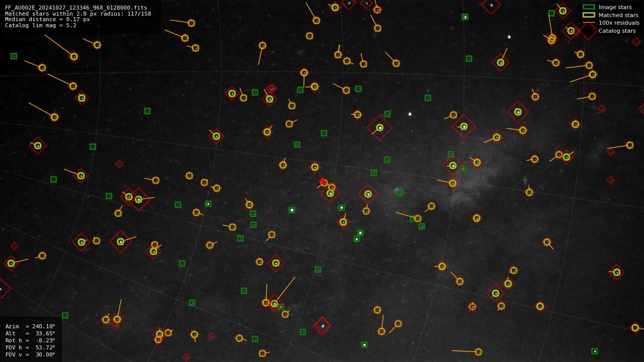Screen dimensions: 644x362
Task: Click the red plus field center marker
Action: point(322,181)
